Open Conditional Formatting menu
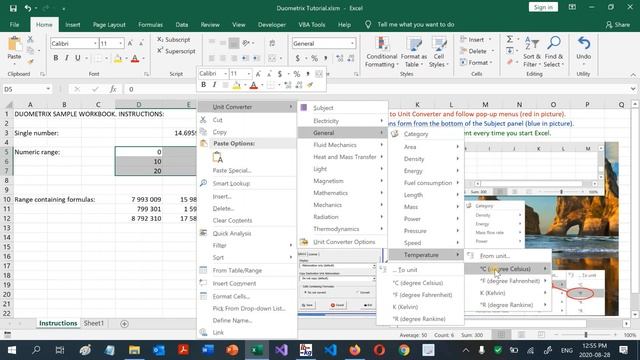Screen dimensions: 640x360 [x=381, y=52]
